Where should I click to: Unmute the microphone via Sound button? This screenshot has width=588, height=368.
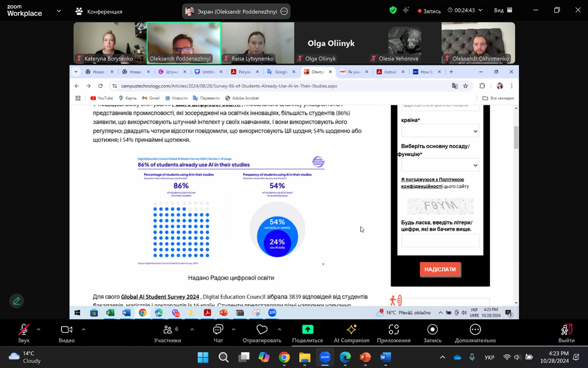click(24, 333)
